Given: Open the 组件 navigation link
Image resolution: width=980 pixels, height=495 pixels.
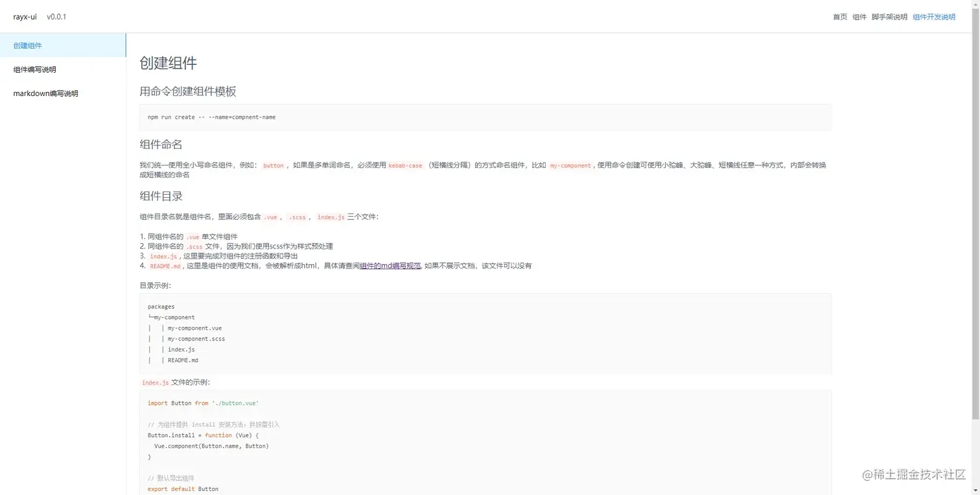Looking at the screenshot, I should point(859,17).
